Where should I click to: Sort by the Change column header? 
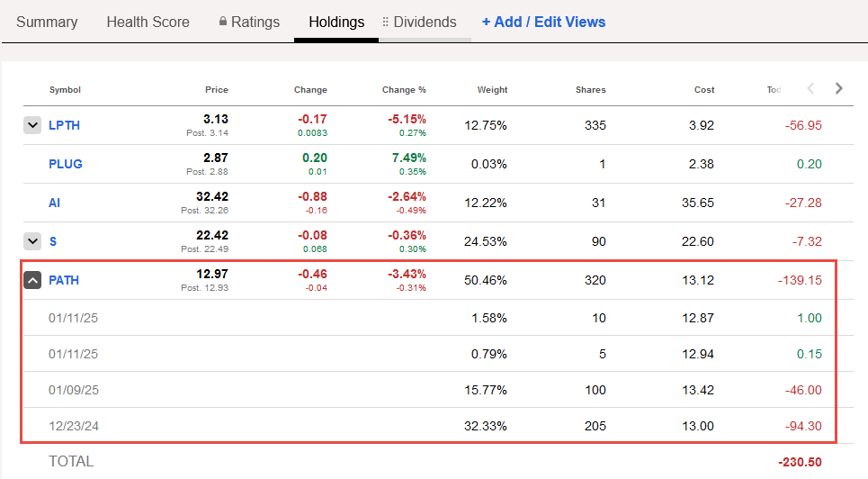tap(310, 90)
